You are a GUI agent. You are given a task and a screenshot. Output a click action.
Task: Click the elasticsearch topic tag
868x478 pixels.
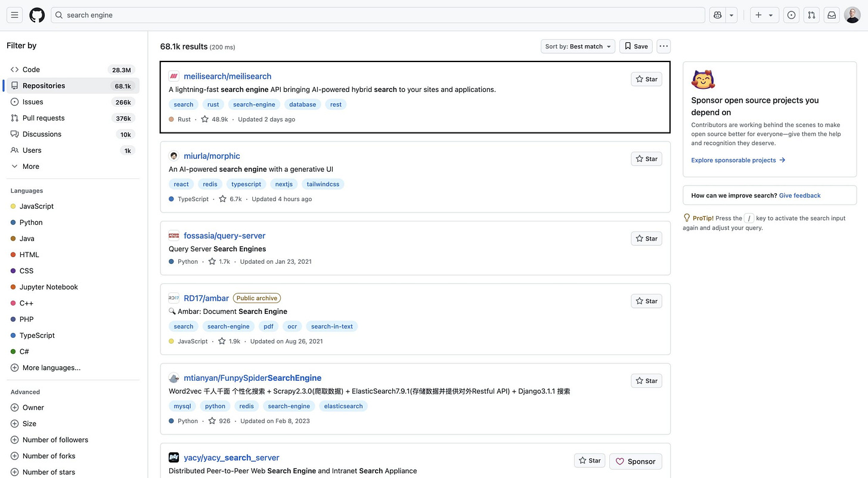click(343, 406)
